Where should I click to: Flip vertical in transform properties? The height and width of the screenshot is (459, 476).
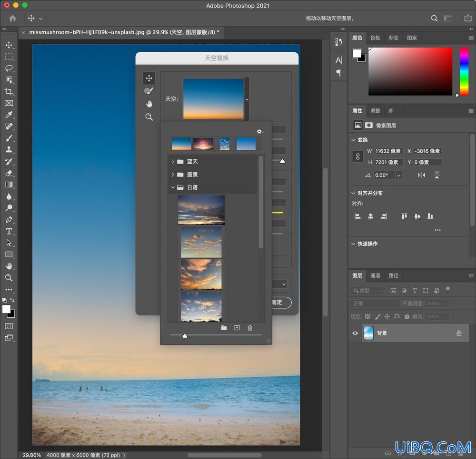tap(436, 175)
